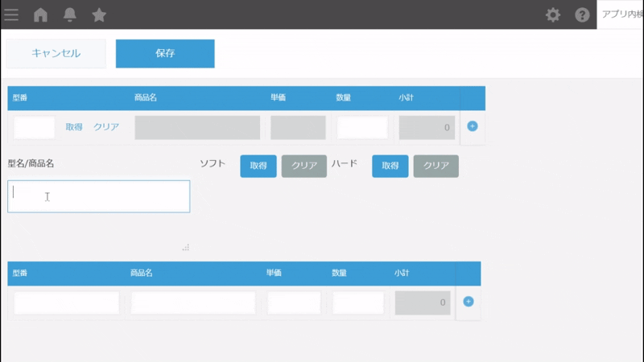Click the 商品名 input in lower table
Image resolution: width=644 pixels, height=362 pixels.
[193, 302]
